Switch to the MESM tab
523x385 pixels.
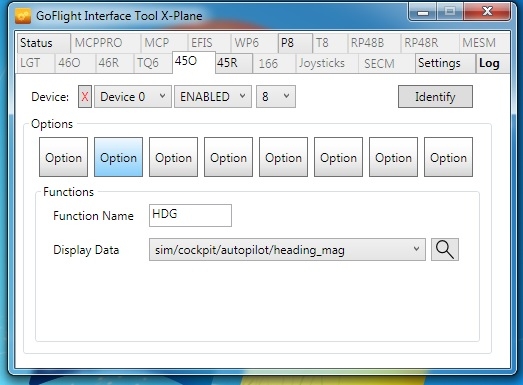[x=484, y=43]
